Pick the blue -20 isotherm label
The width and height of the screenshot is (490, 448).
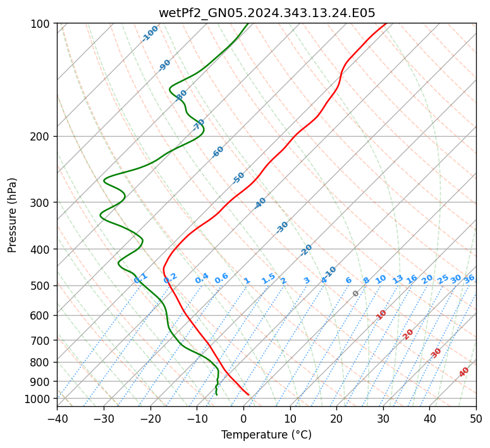(x=305, y=250)
